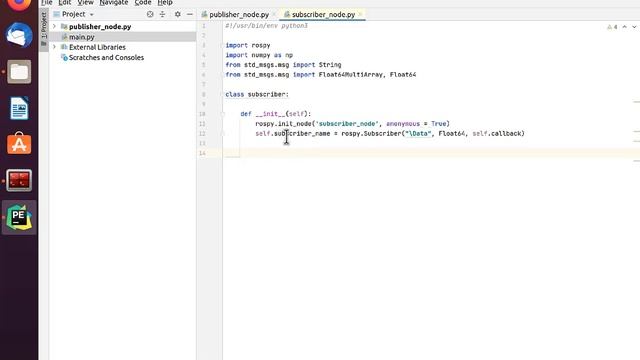This screenshot has height=360, width=640.
Task: Click the expand/collapse all icon in Project panel
Action: [162, 14]
